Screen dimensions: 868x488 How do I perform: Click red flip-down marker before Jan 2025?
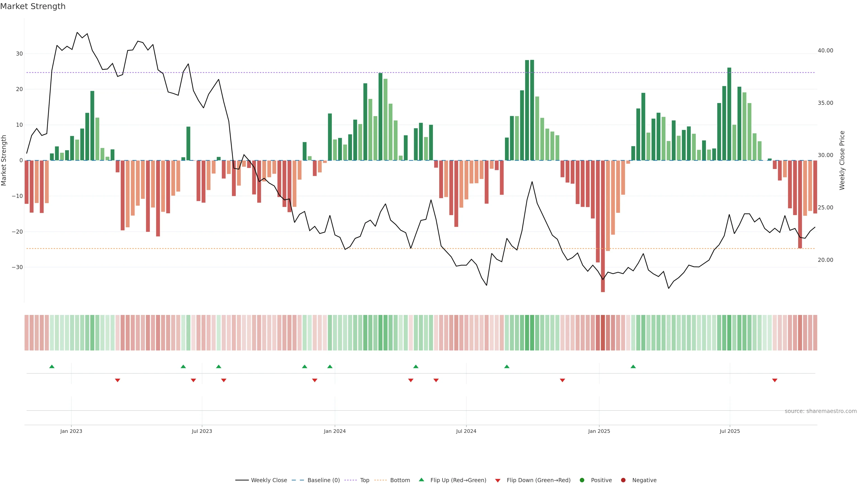(562, 380)
